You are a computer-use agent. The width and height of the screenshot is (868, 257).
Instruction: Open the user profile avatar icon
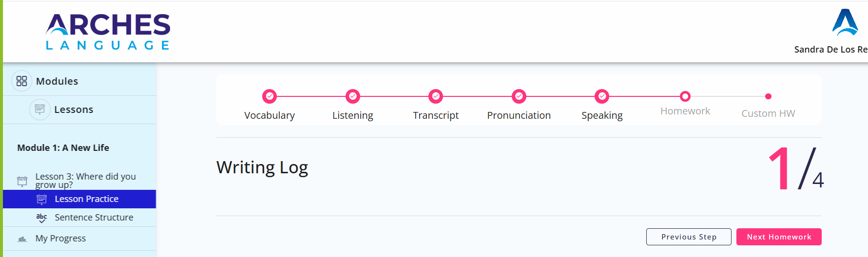[x=845, y=22]
